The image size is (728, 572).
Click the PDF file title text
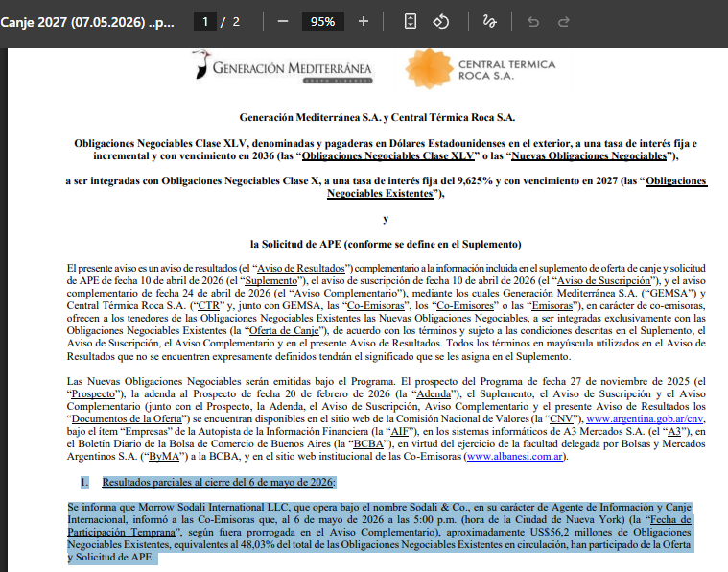[x=87, y=22]
